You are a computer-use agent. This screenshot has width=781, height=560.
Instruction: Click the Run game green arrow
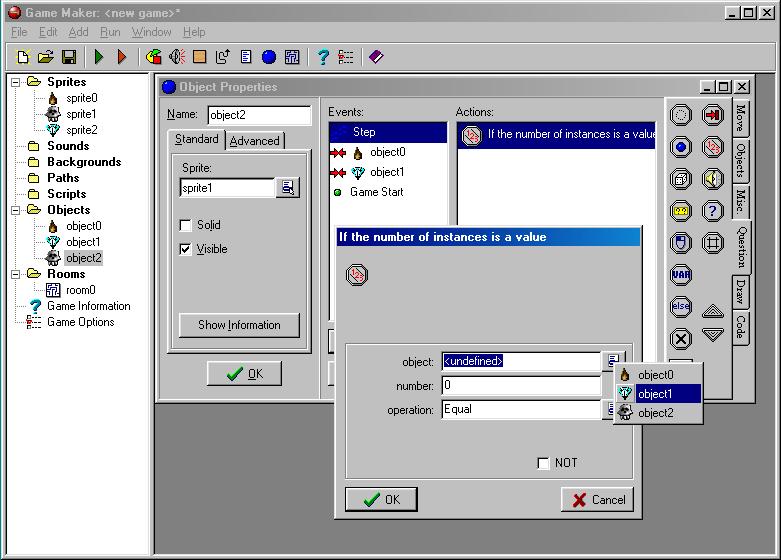point(99,58)
